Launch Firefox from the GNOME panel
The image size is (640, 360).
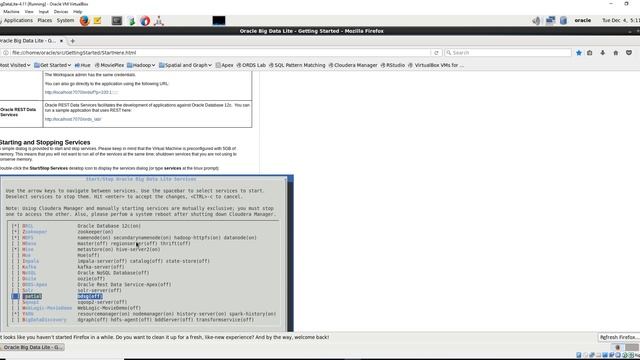(x=84, y=20)
